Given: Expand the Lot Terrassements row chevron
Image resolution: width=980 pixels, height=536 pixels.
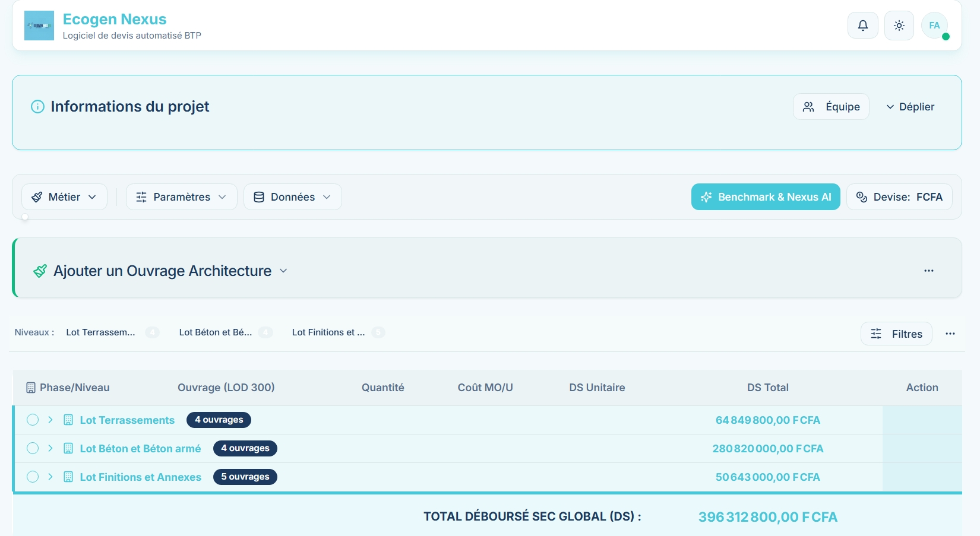Looking at the screenshot, I should click(x=50, y=420).
